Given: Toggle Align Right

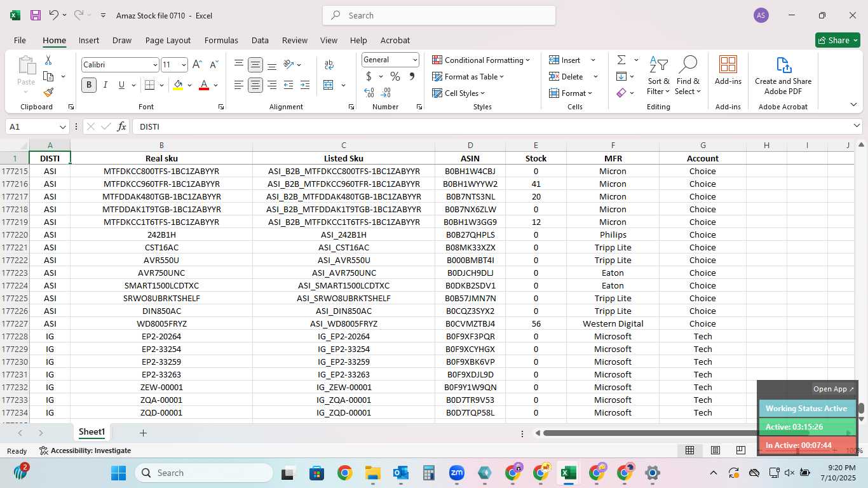Looking at the screenshot, I should pyautogui.click(x=272, y=85).
